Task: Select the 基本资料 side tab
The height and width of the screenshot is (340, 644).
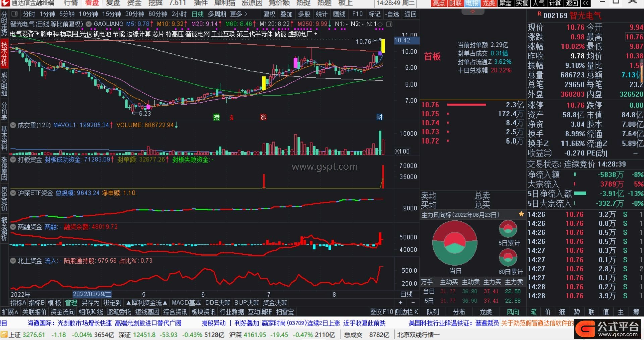Action: (4, 138)
